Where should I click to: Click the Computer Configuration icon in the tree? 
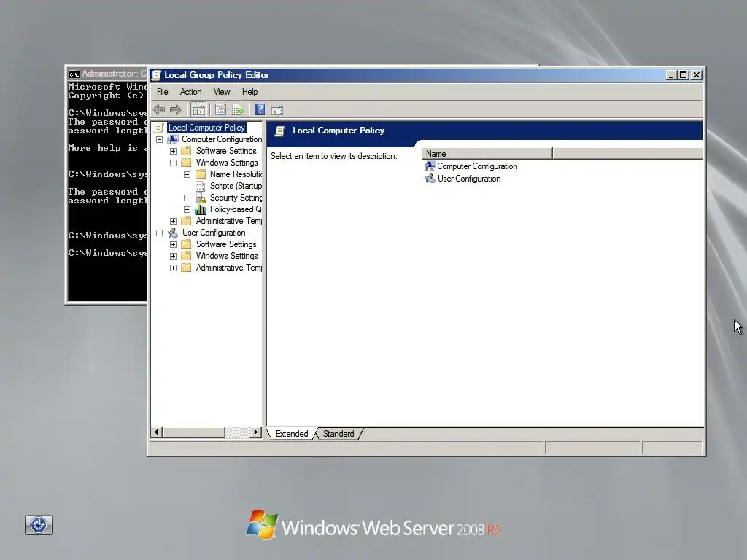point(173,139)
